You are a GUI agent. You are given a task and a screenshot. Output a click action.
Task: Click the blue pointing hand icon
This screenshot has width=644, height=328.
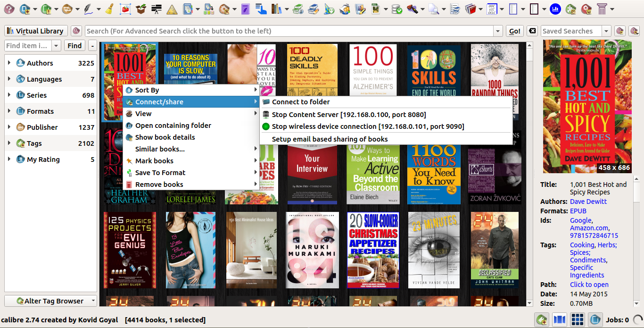tap(261, 8)
